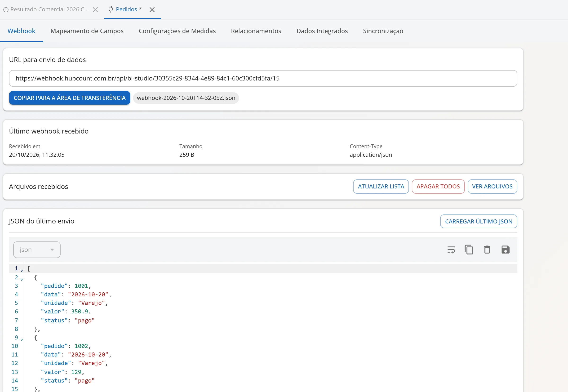Click Apagar Todos button
Viewport: 568px width, 392px height.
[x=438, y=187]
